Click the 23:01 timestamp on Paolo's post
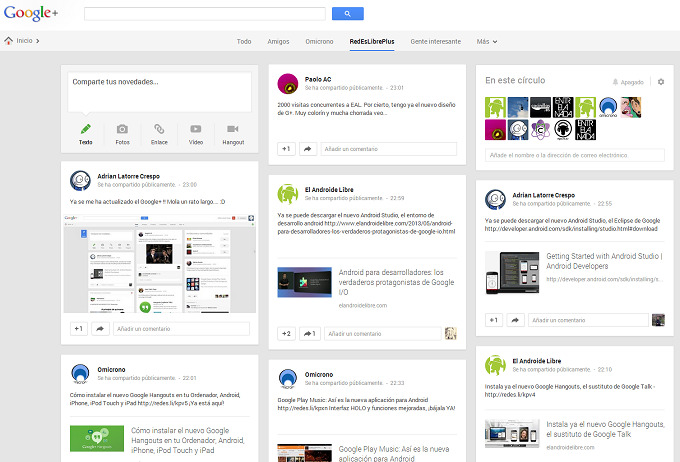This screenshot has height=462, width=680. click(x=396, y=88)
